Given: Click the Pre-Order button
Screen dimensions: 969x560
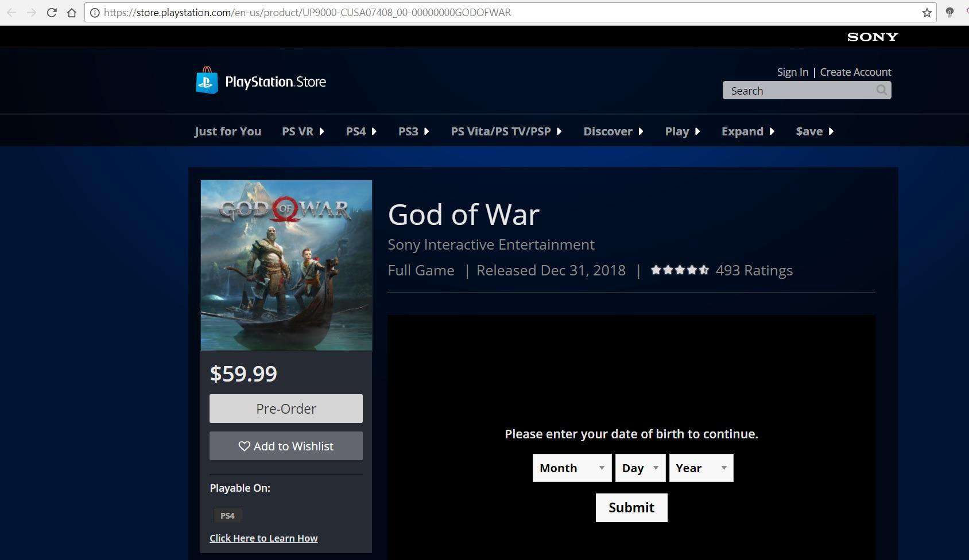Looking at the screenshot, I should click(x=286, y=409).
